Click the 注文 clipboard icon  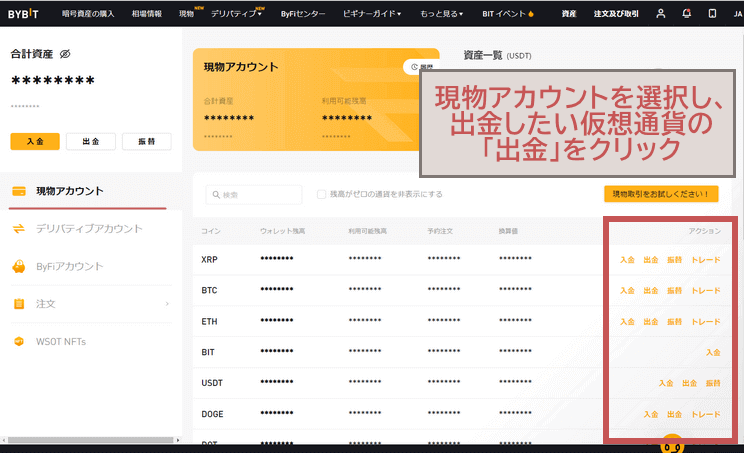coord(19,304)
